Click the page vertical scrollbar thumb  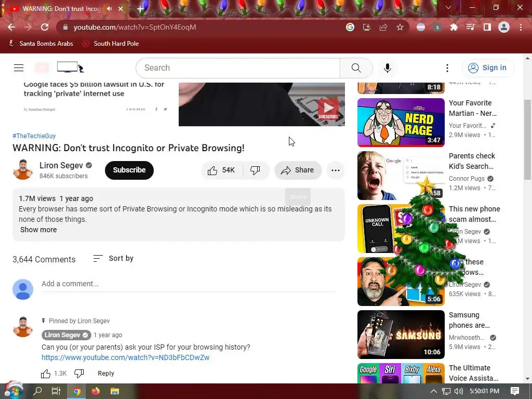(x=527, y=139)
